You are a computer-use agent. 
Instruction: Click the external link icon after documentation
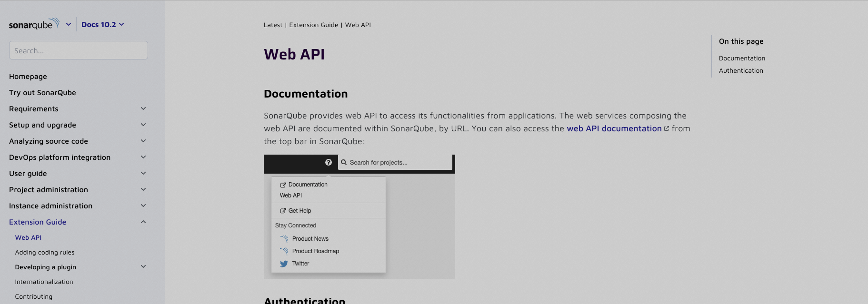[x=667, y=129]
